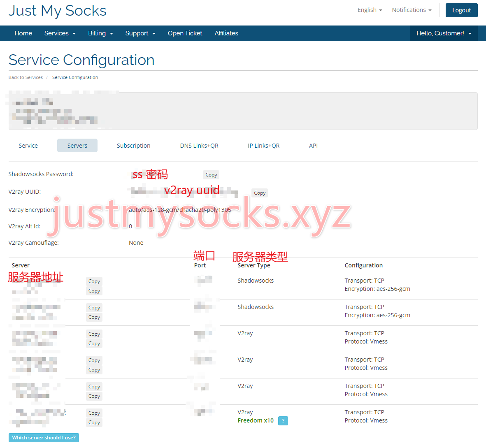
Task: Click the Logout button
Action: [461, 10]
